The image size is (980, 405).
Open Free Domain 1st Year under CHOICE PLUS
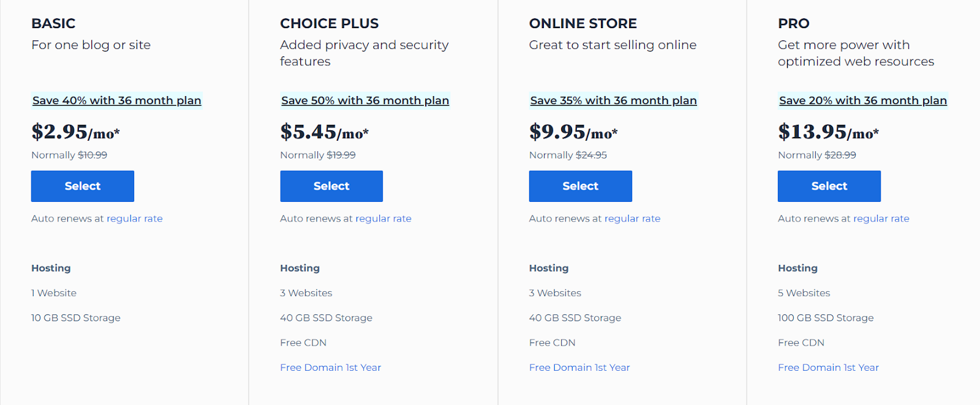click(330, 367)
